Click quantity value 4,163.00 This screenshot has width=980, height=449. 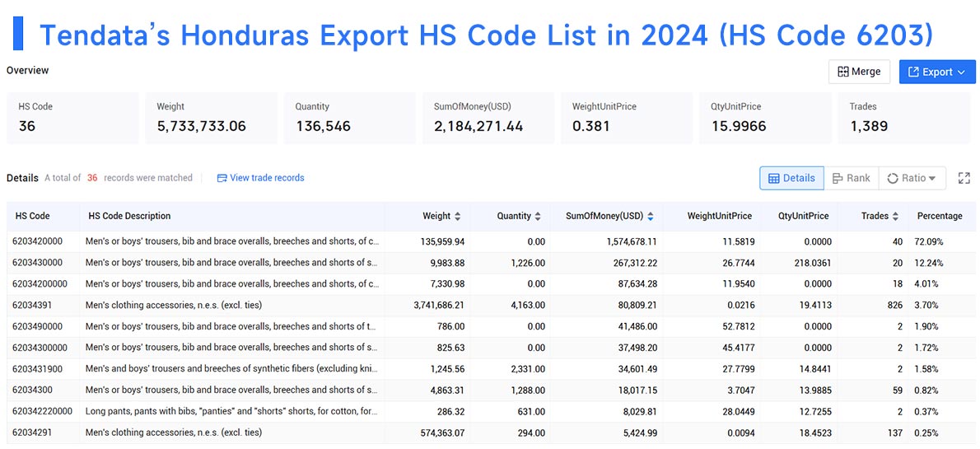(x=526, y=305)
